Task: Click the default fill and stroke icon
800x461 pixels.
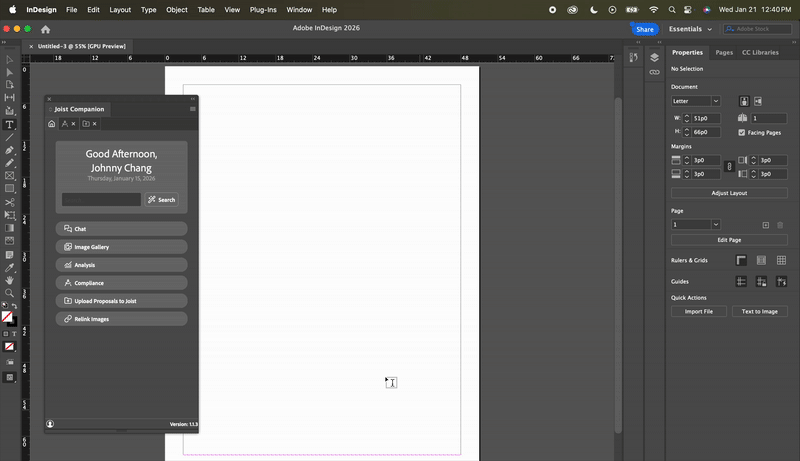Action: [x=5, y=305]
